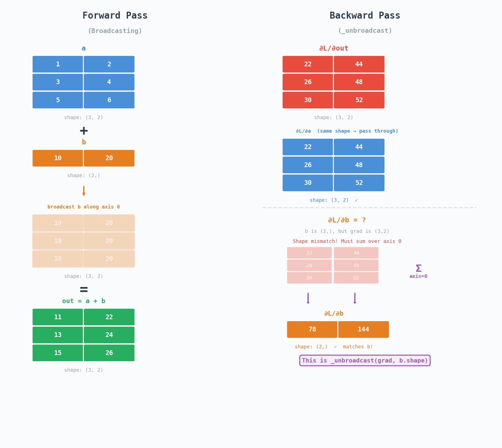The width and height of the screenshot is (502, 448).
Task: Click the large plus sign between a and b
Action: (84, 131)
